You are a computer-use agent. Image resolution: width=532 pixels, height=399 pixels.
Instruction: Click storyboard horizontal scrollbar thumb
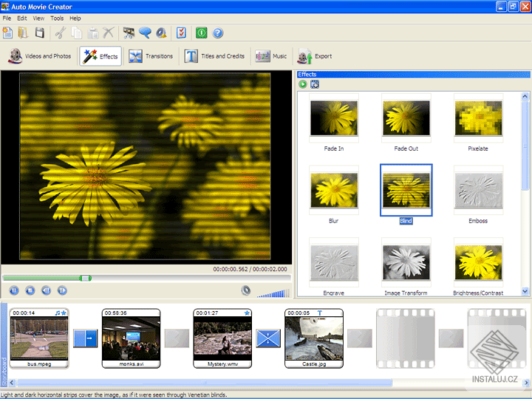pyautogui.click(x=204, y=383)
